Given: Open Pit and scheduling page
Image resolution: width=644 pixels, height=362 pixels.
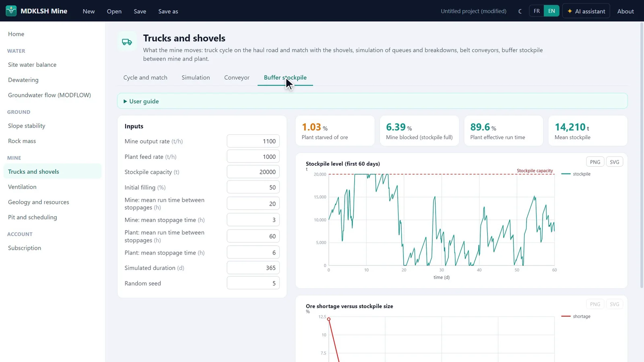Looking at the screenshot, I should (52, 217).
